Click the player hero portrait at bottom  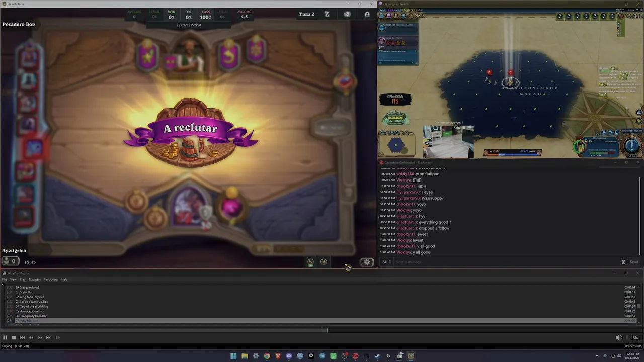(x=190, y=207)
